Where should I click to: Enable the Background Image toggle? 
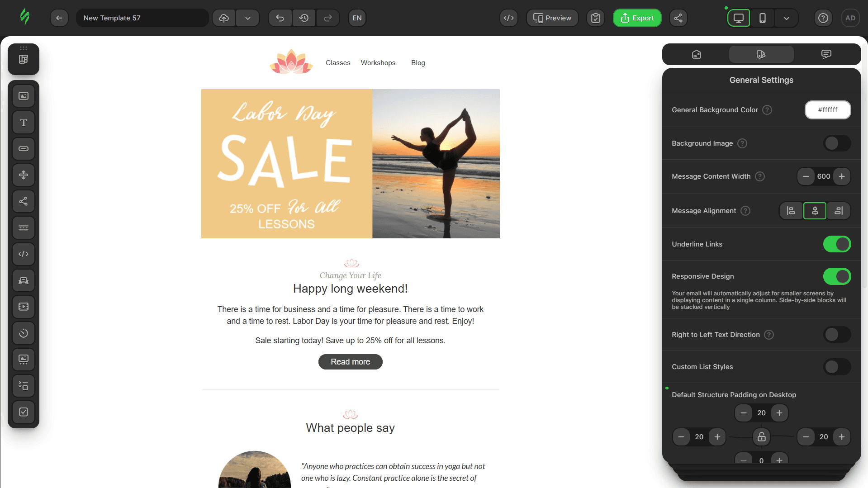tap(837, 143)
